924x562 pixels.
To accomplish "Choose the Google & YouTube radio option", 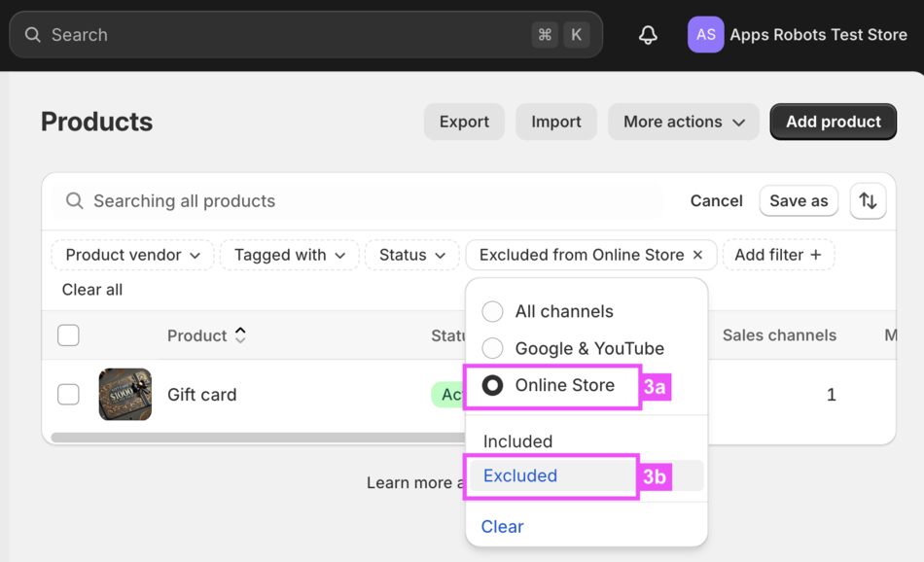I will [x=493, y=348].
